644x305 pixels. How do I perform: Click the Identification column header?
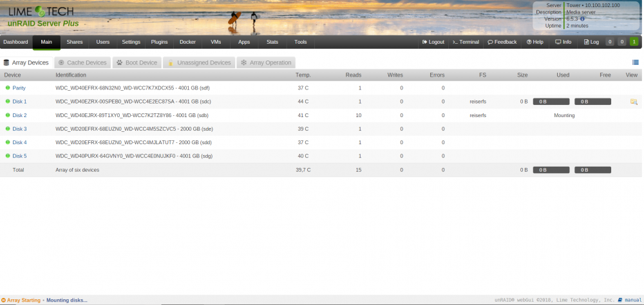click(71, 75)
